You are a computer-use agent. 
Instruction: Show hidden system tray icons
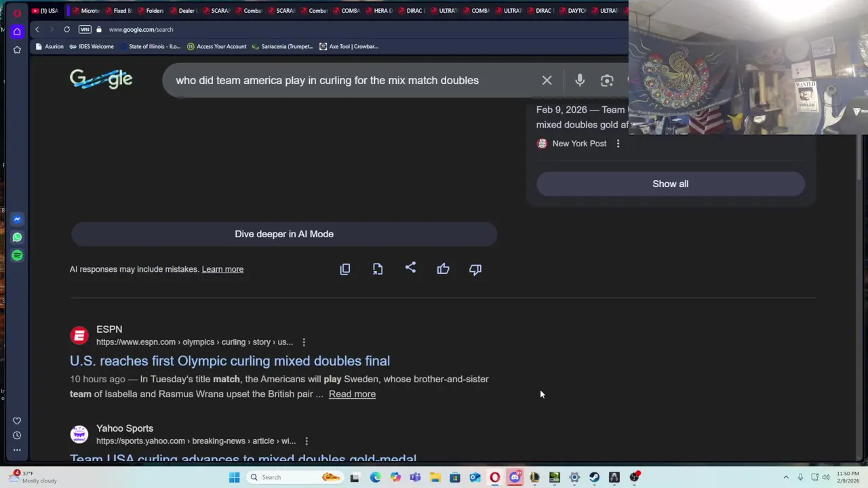click(786, 477)
